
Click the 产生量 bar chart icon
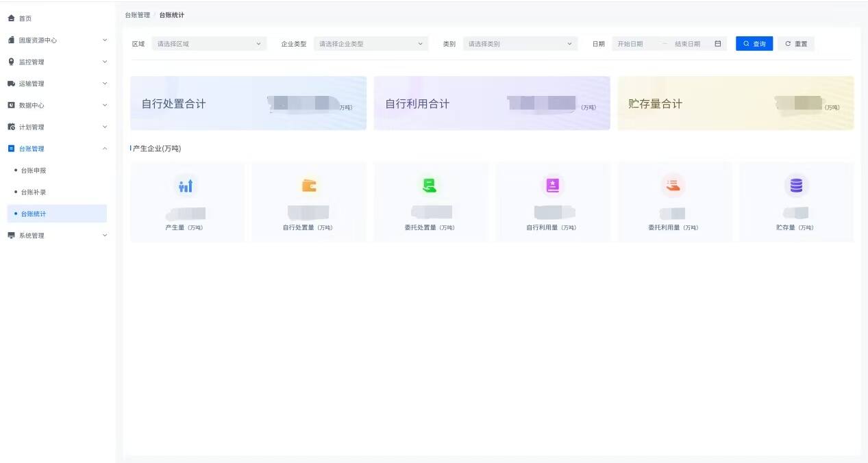(x=186, y=186)
